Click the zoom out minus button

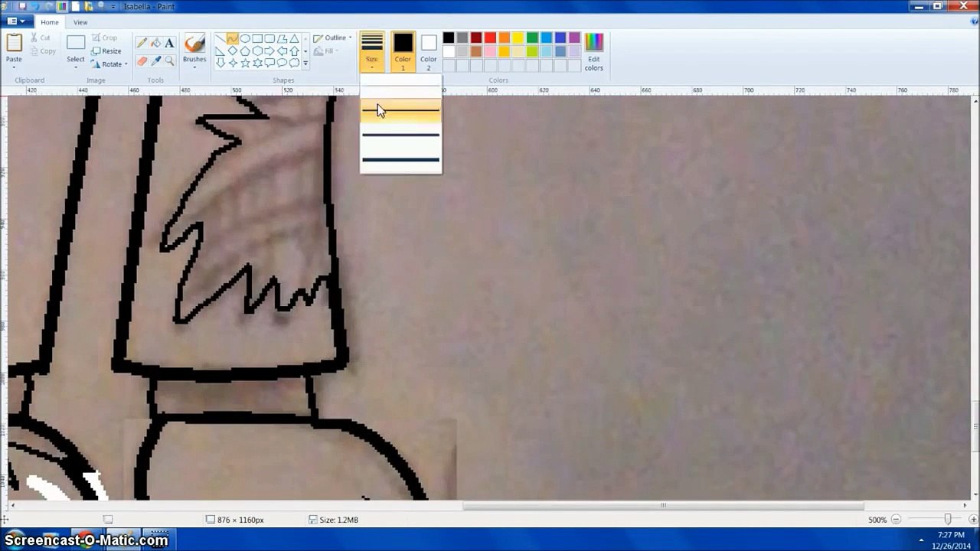(896, 520)
